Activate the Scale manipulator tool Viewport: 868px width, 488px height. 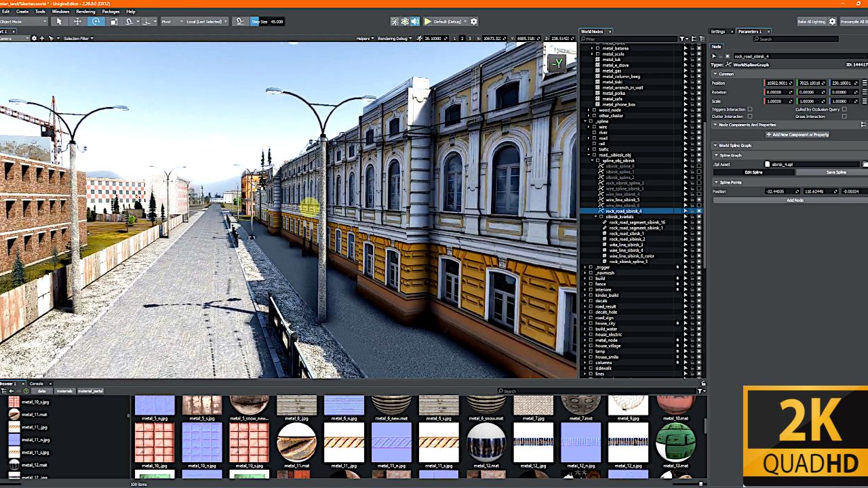pyautogui.click(x=114, y=22)
